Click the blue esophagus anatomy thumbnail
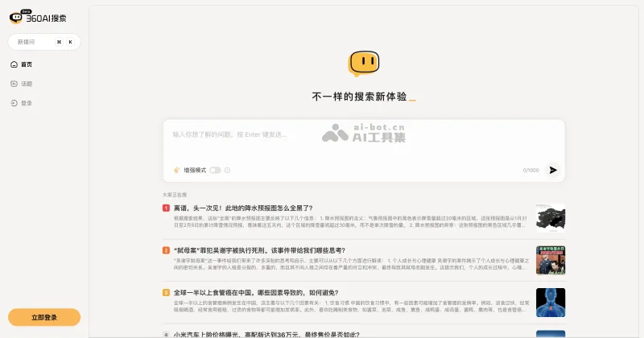 pos(551,303)
